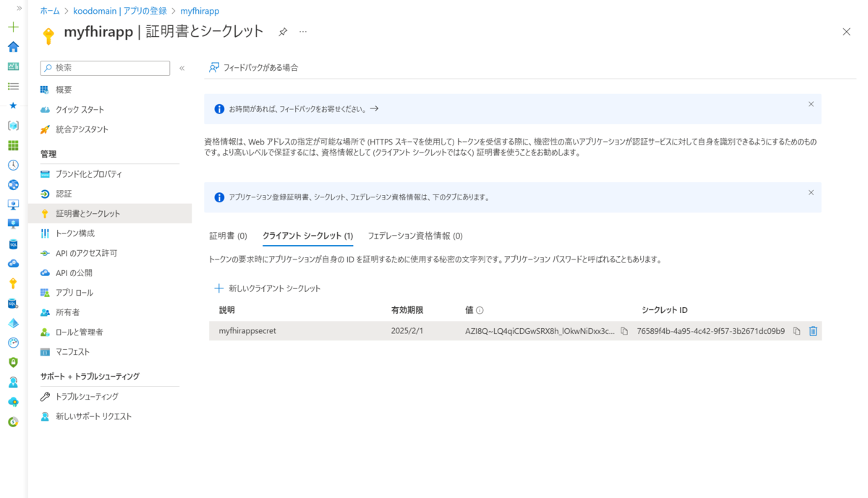Go to ホーム breadcrumb link

point(50,11)
